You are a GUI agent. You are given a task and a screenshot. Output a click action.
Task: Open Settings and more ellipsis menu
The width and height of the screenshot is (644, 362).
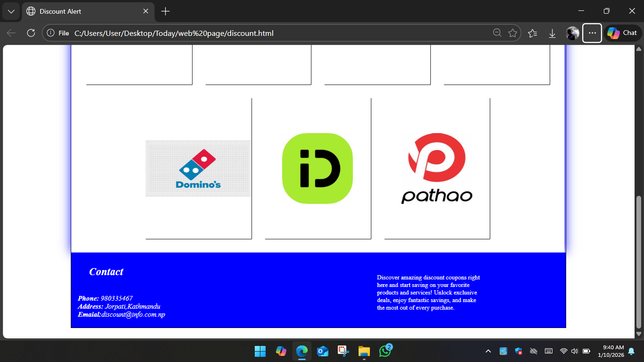click(592, 33)
